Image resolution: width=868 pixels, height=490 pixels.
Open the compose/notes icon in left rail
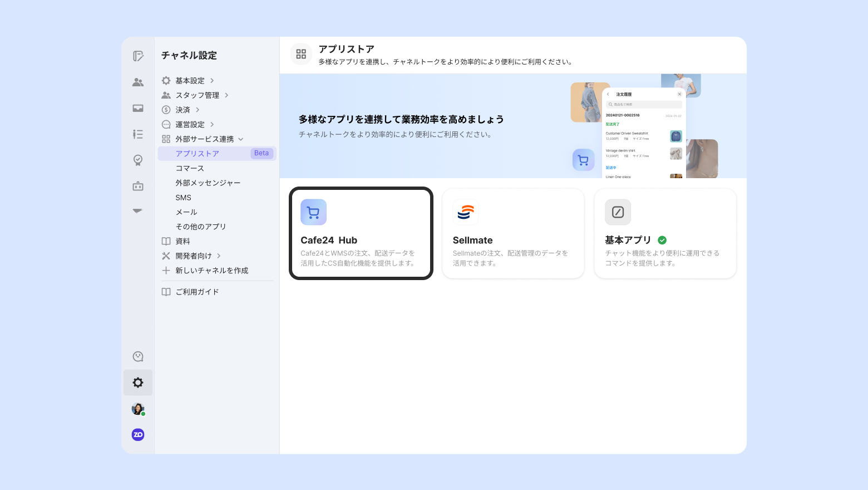pos(138,56)
